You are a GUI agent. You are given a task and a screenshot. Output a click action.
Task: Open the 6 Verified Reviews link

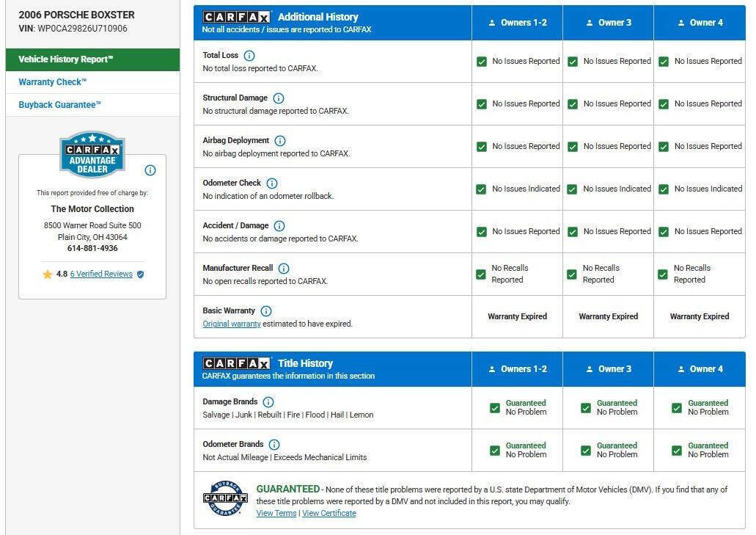(x=101, y=274)
